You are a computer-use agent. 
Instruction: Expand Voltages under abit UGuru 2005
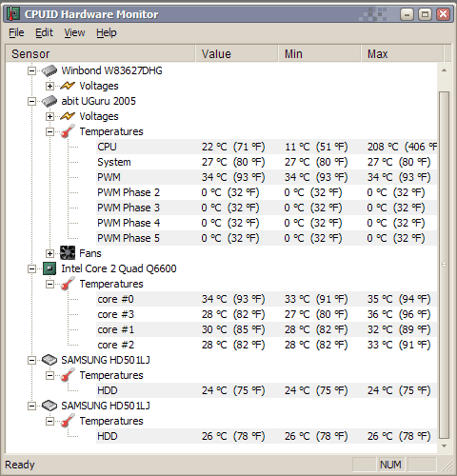coord(50,116)
